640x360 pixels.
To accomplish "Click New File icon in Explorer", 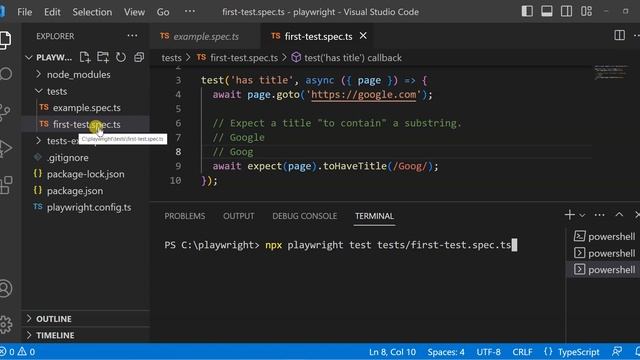I will (85, 57).
